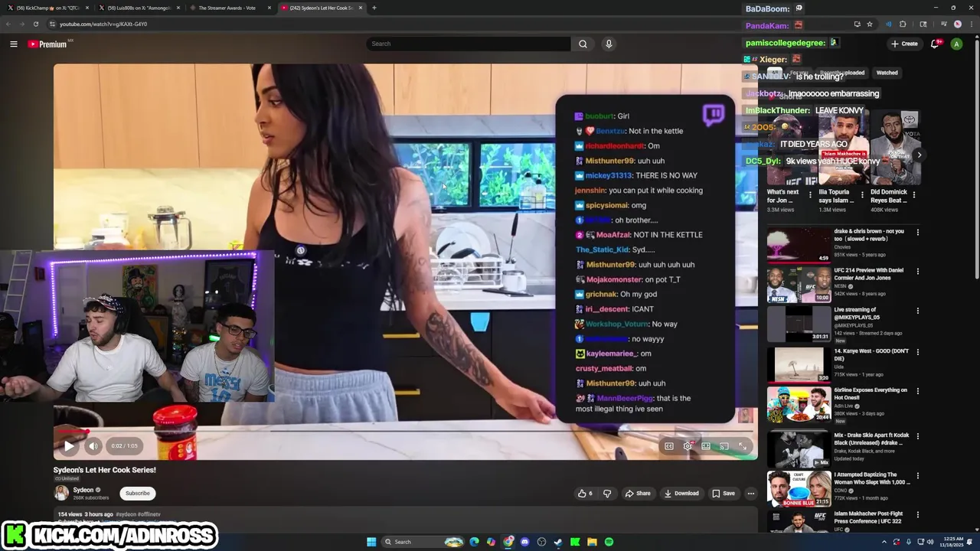Screen dimensions: 980x551
Task: Show next Shorts with the arrow
Action: point(920,155)
